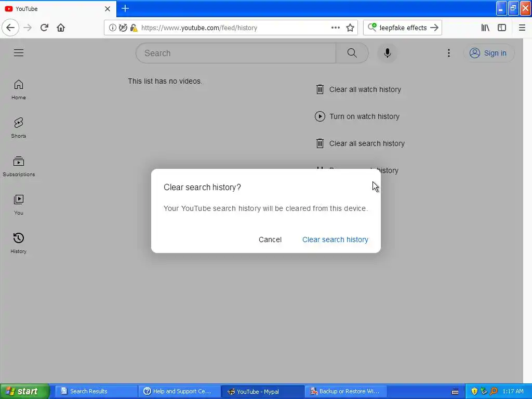Close the YouTube tab
The width and height of the screenshot is (532, 399).
108,9
